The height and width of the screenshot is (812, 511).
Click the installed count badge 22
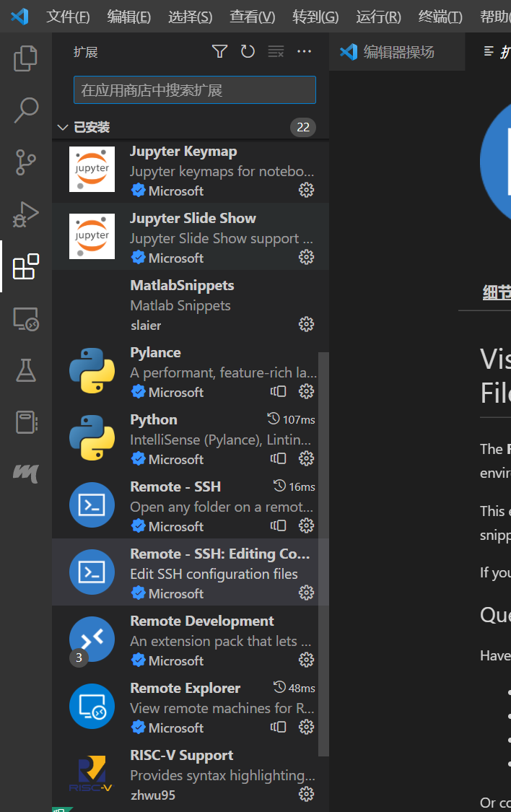coord(303,127)
